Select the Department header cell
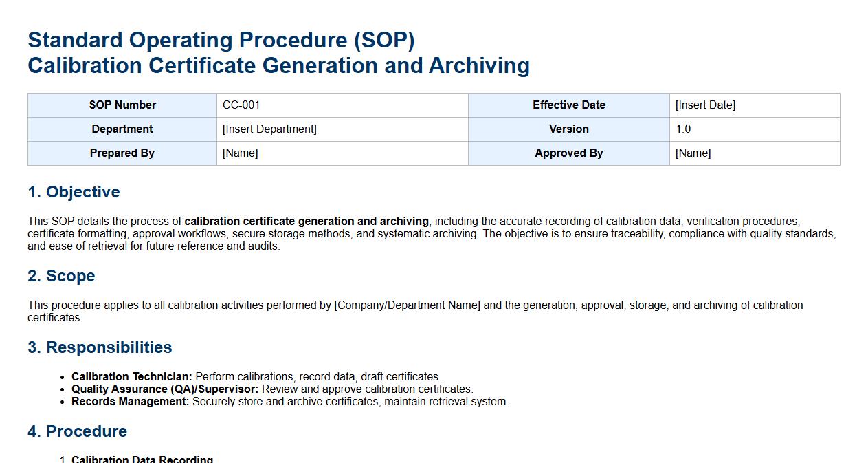The image size is (868, 463). [122, 129]
